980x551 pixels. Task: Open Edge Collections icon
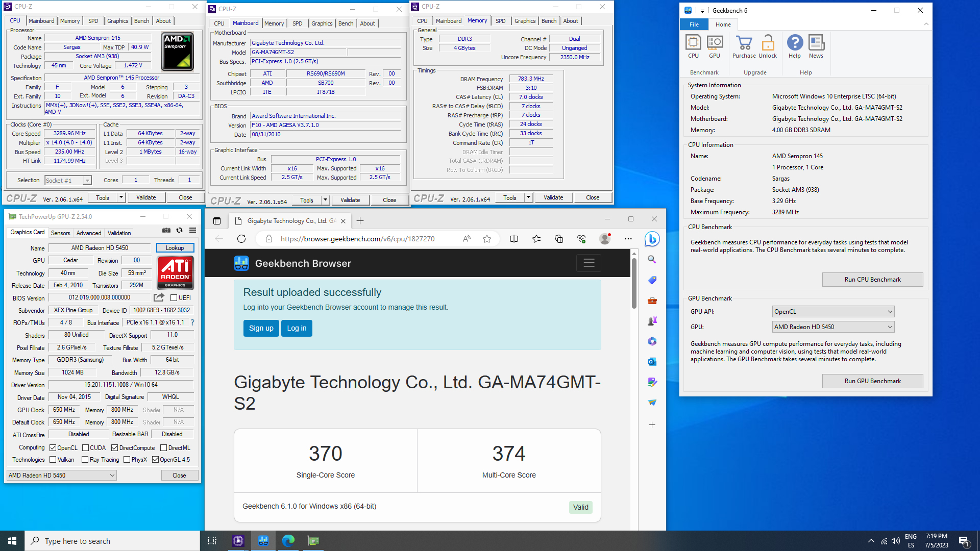(559, 239)
